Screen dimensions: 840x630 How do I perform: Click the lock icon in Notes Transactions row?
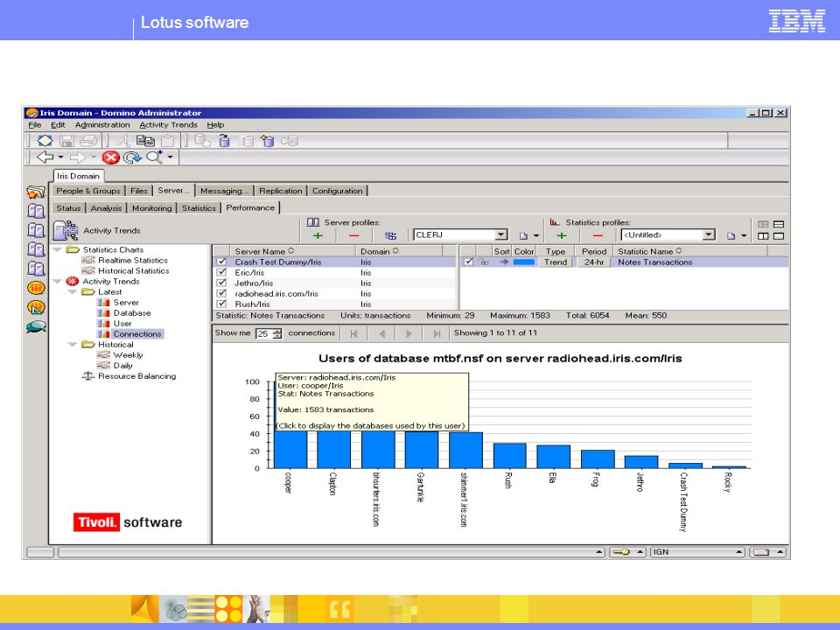click(x=484, y=262)
